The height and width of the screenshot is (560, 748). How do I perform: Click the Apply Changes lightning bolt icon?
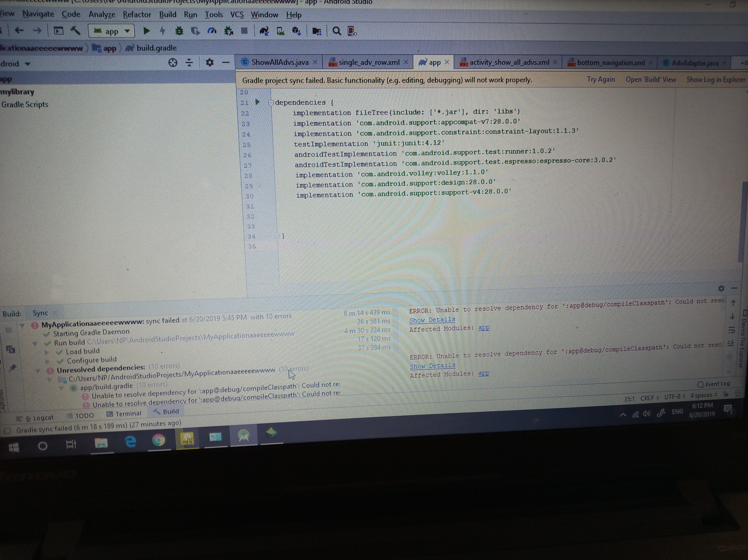point(163,31)
